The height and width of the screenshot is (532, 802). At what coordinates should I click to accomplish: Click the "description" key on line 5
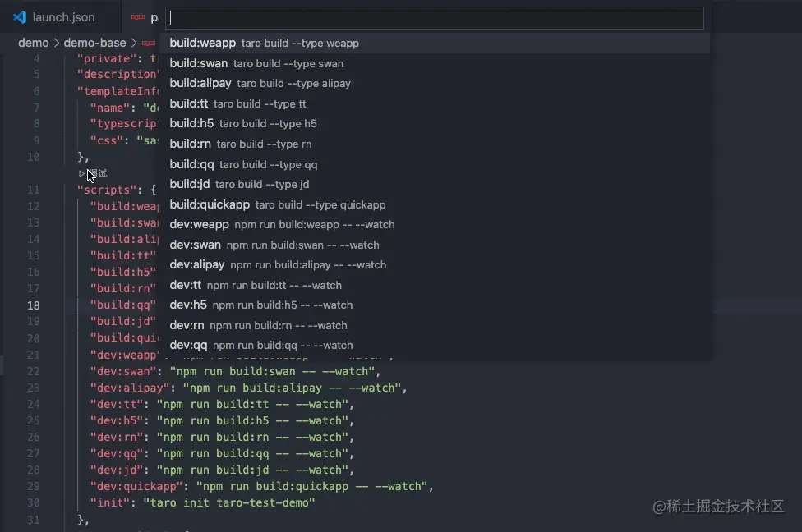(118, 75)
